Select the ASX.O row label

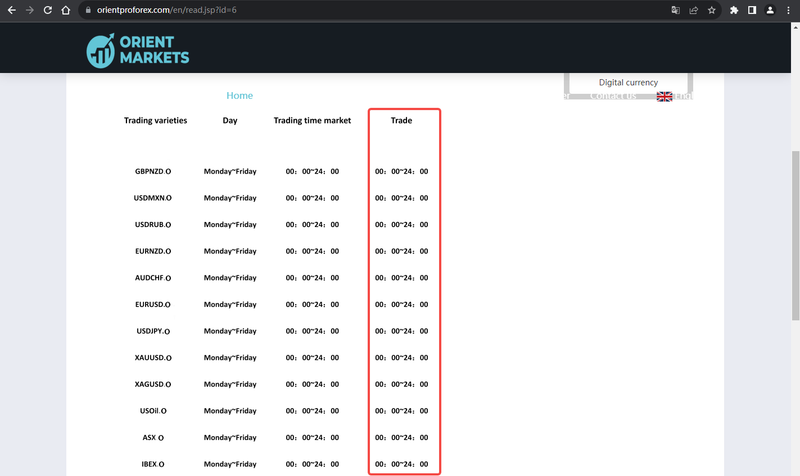(x=153, y=437)
